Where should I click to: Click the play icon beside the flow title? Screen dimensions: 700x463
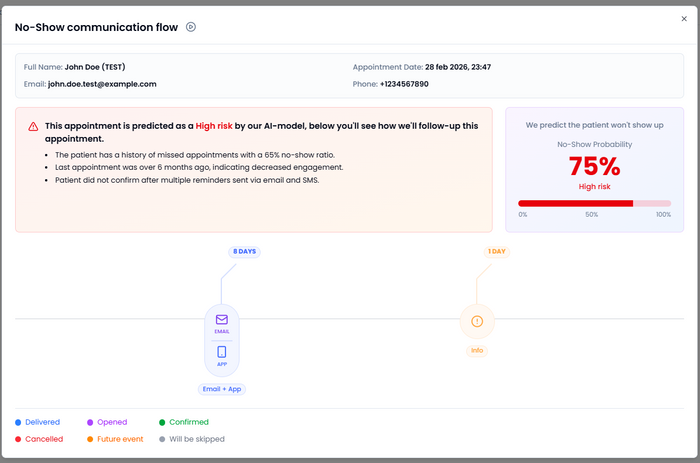(x=190, y=27)
